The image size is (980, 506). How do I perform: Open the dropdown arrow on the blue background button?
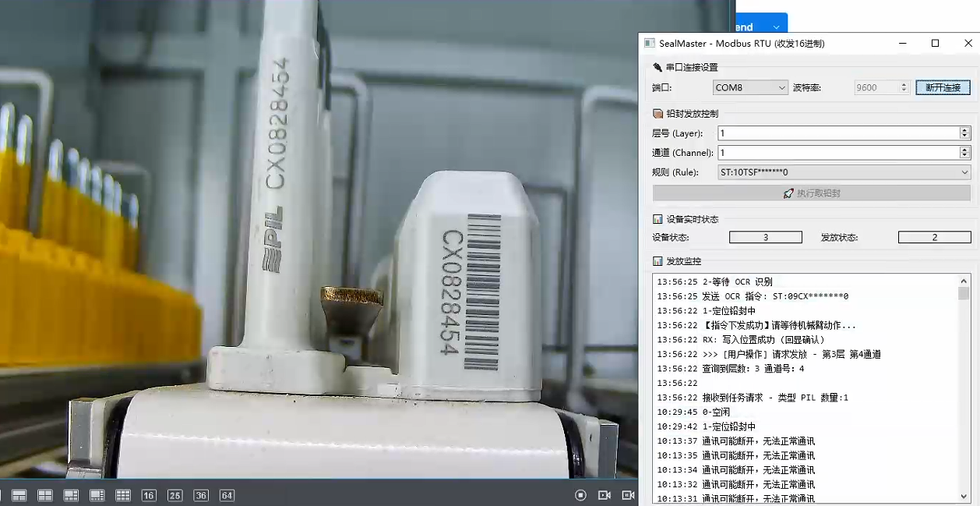tap(776, 27)
